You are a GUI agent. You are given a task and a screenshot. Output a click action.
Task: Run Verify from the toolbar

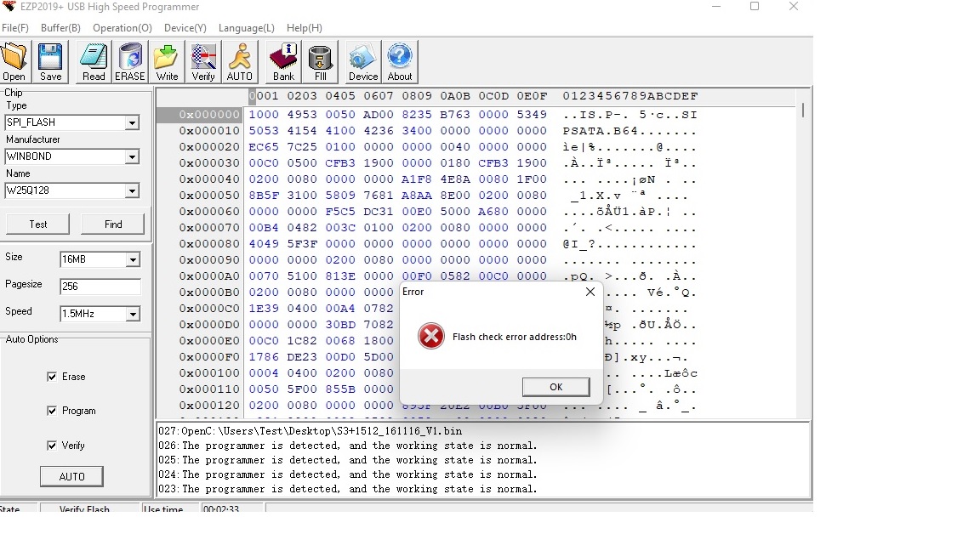click(x=203, y=62)
